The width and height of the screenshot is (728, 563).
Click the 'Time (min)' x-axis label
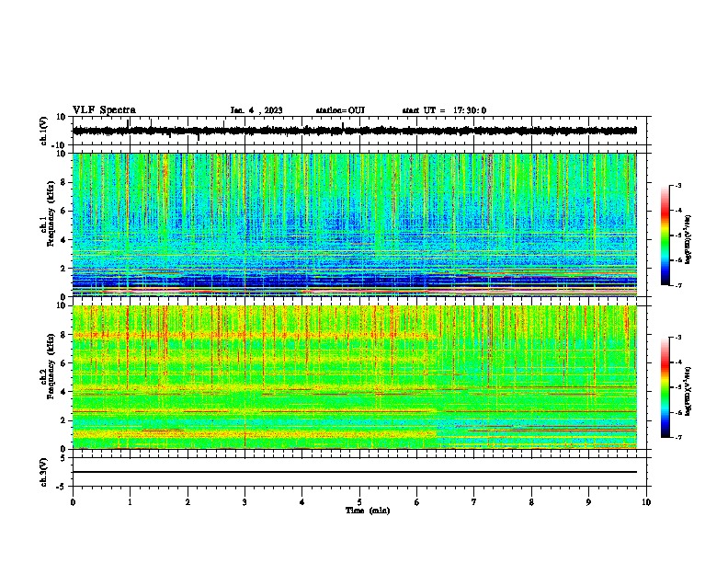pos(368,511)
